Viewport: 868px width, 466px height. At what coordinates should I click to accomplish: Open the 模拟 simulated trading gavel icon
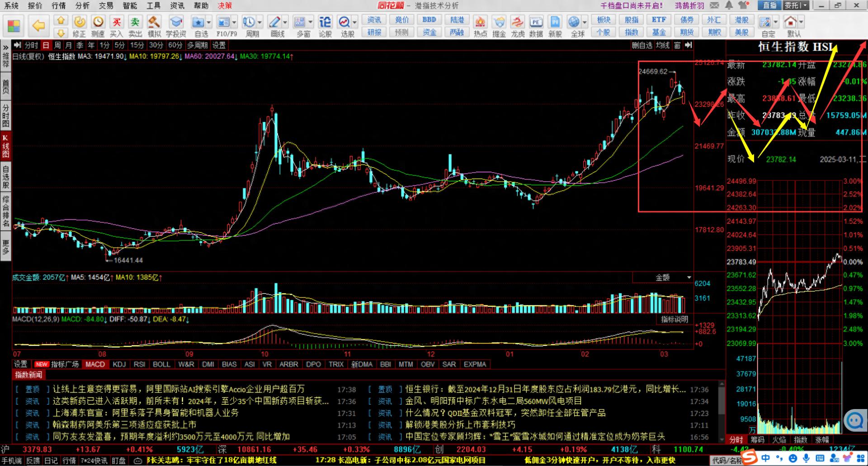(x=154, y=26)
